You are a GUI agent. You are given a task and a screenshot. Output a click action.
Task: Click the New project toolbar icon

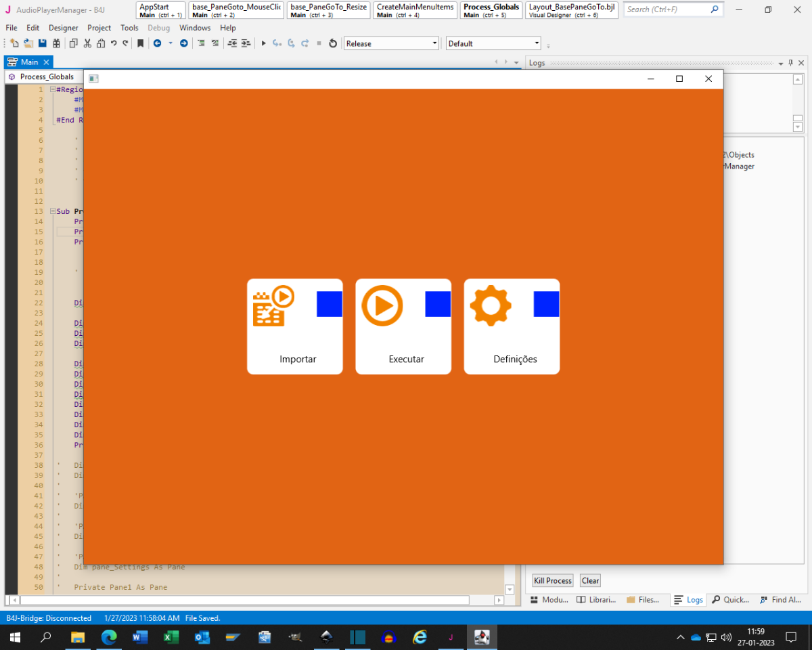coord(14,43)
